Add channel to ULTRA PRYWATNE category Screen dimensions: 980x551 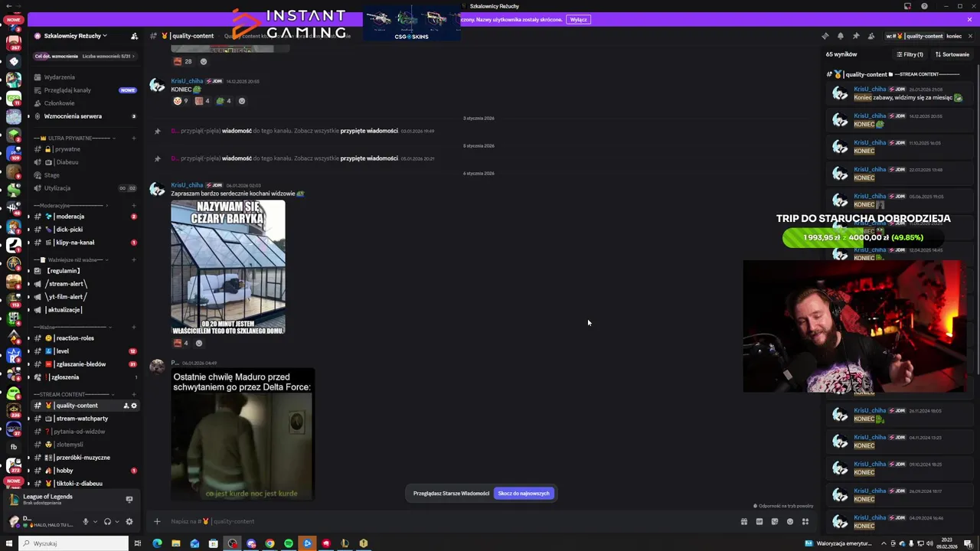coord(134,138)
